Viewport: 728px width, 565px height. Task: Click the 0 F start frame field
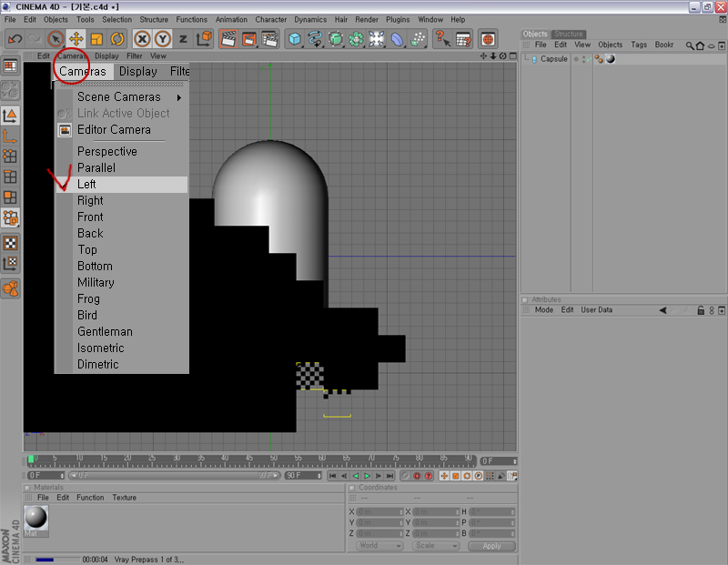point(45,476)
